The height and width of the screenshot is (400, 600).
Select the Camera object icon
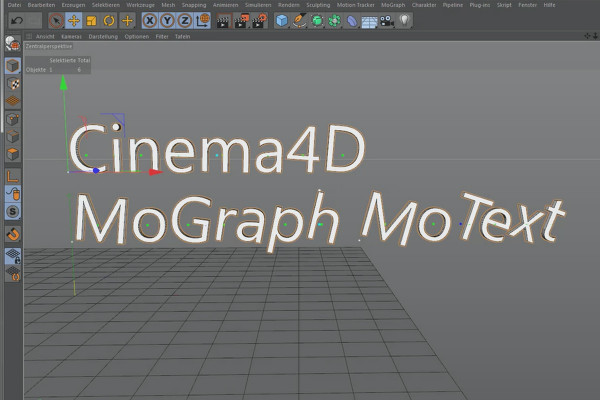[387, 21]
